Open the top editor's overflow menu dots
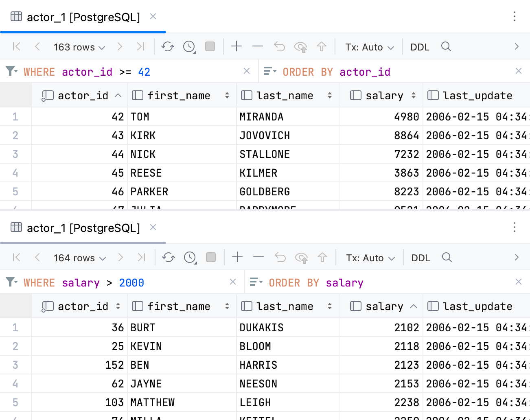 point(515,16)
